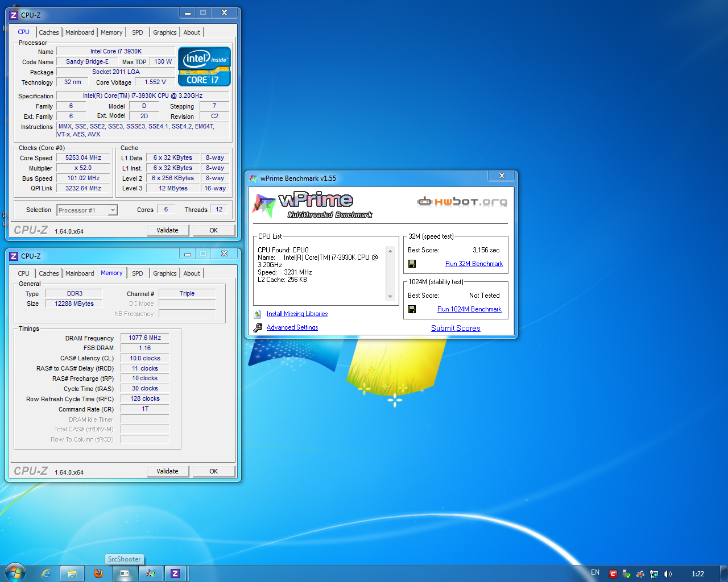Click the CPU-Z icon in the Memory window title bar
This screenshot has height=582, width=728.
(14, 256)
